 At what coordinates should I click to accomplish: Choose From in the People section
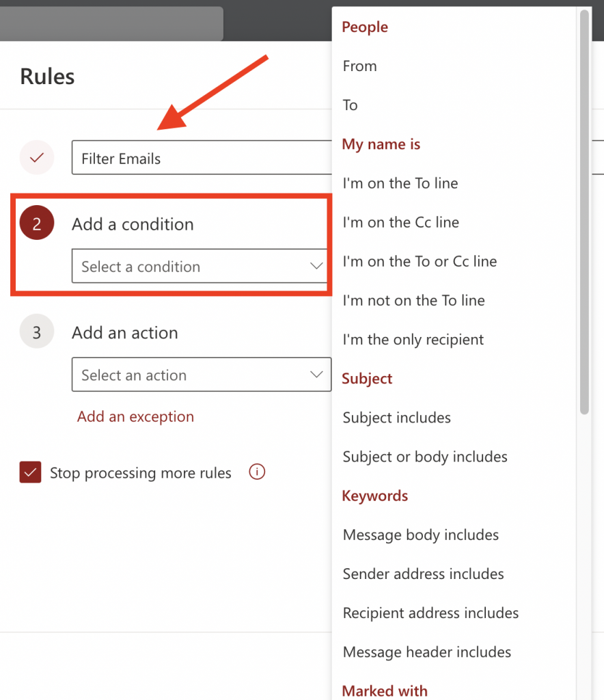[x=360, y=66]
